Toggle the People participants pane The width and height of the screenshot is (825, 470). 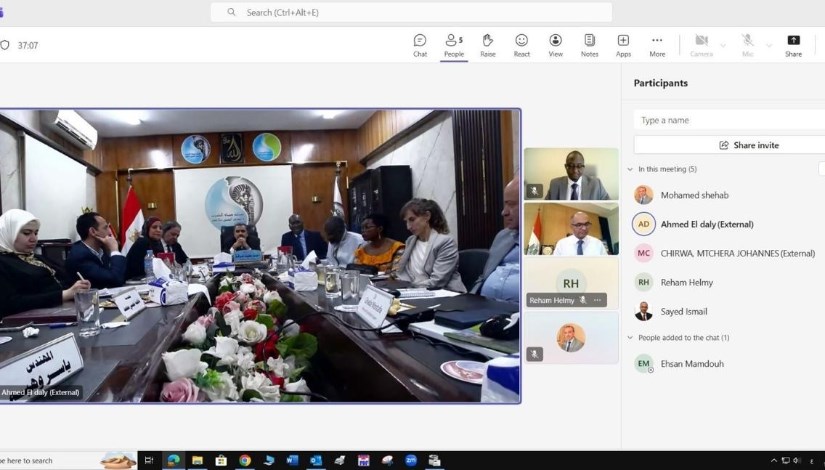[x=454, y=44]
